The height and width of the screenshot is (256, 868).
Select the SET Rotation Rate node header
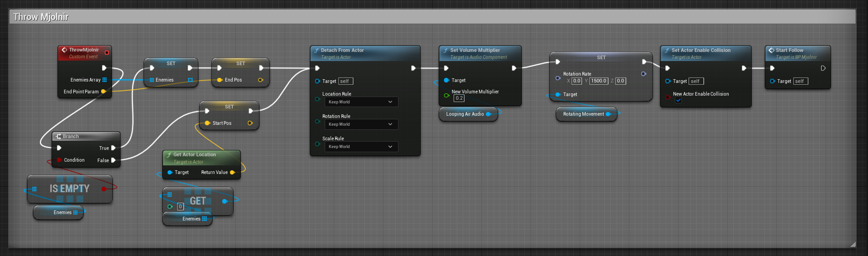click(x=601, y=57)
